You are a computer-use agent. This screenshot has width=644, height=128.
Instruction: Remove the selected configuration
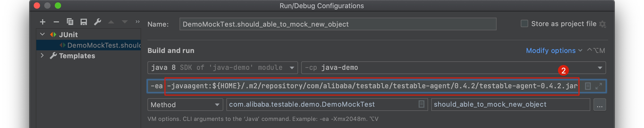click(x=56, y=22)
